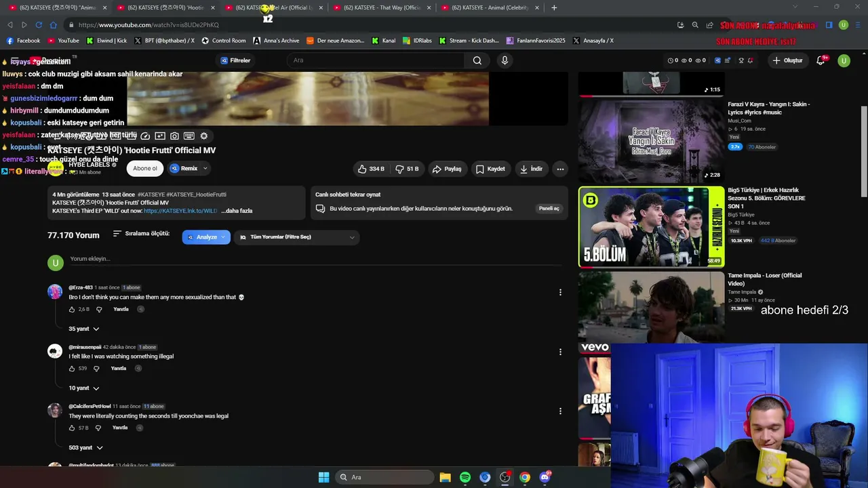Viewport: 868px width, 488px height.
Task: Click the Windows taskbar Ara search box
Action: click(x=384, y=477)
